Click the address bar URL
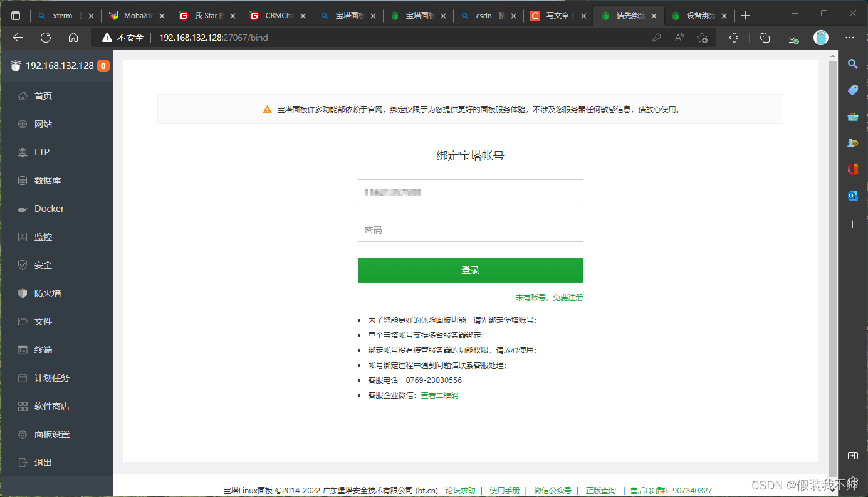The image size is (868, 497). coord(213,38)
